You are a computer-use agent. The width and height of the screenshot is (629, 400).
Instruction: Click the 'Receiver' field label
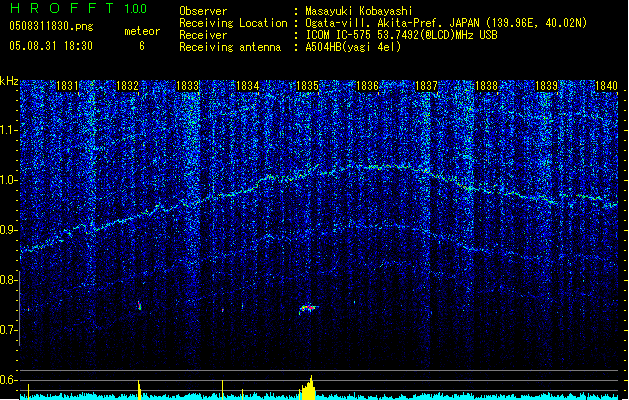[x=203, y=35]
